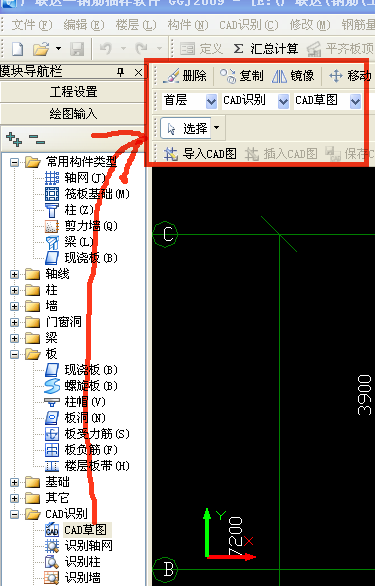Click the 选择 select tool button

click(186, 129)
